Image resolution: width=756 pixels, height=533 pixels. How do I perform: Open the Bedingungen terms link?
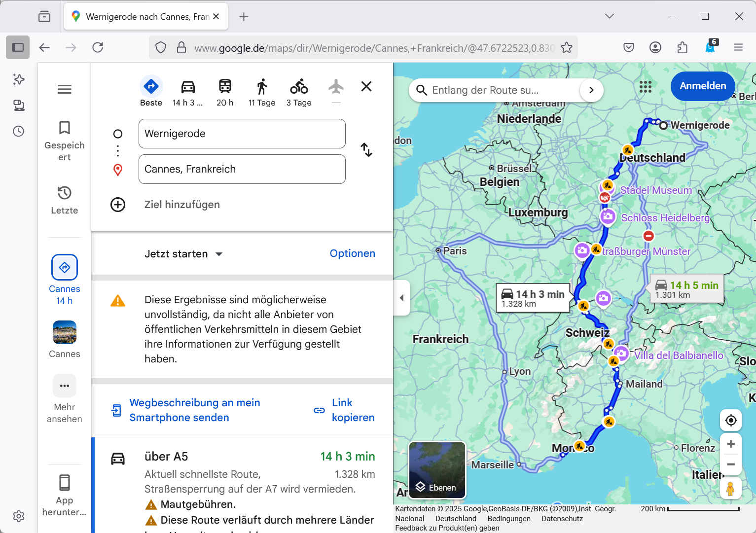(x=509, y=519)
